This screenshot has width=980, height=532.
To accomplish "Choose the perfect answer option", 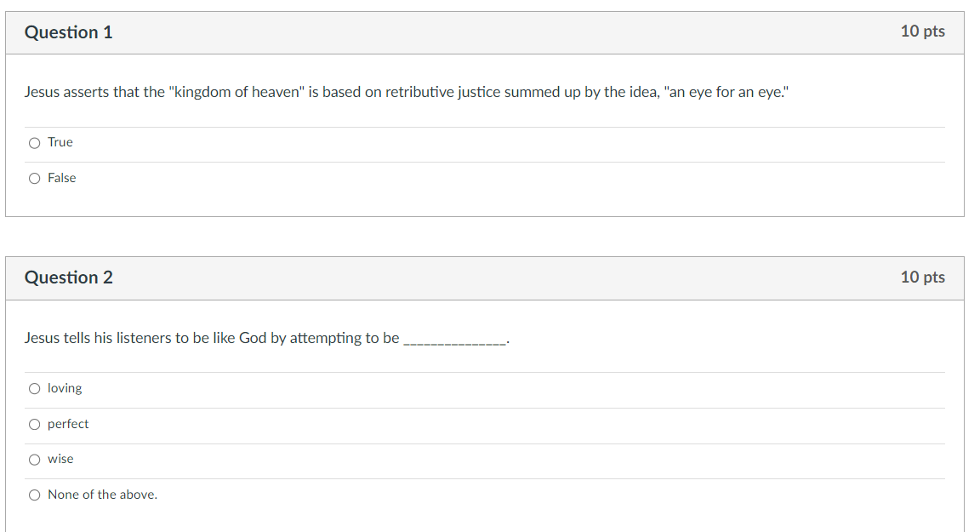I will pyautogui.click(x=34, y=424).
